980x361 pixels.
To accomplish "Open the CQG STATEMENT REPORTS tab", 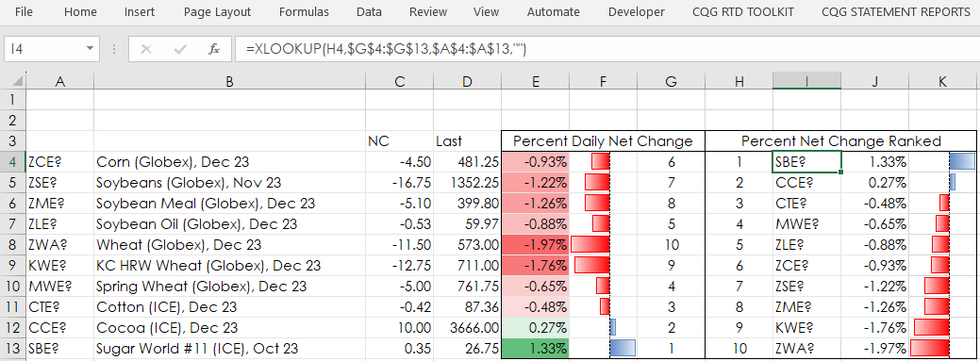I will tap(896, 12).
